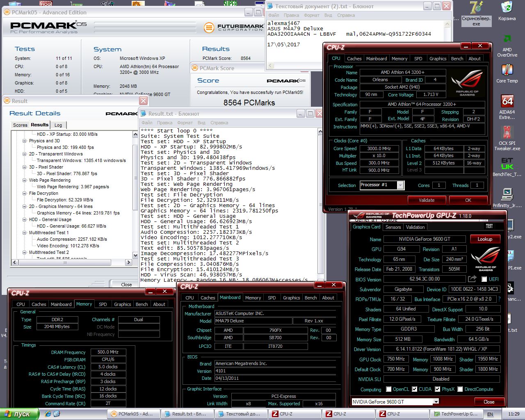Open Caches tab in top CPU-Z window
Screen dimensions: 525x420
pos(354,59)
